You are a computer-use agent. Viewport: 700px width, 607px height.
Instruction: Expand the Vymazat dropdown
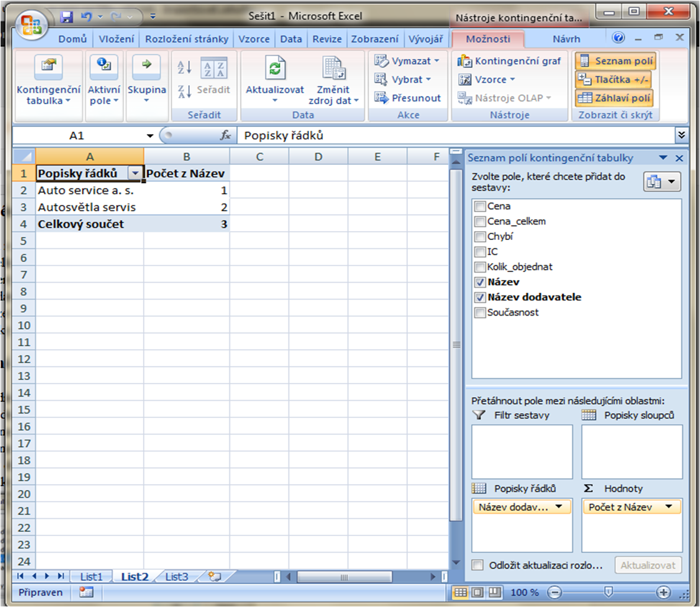click(x=436, y=61)
